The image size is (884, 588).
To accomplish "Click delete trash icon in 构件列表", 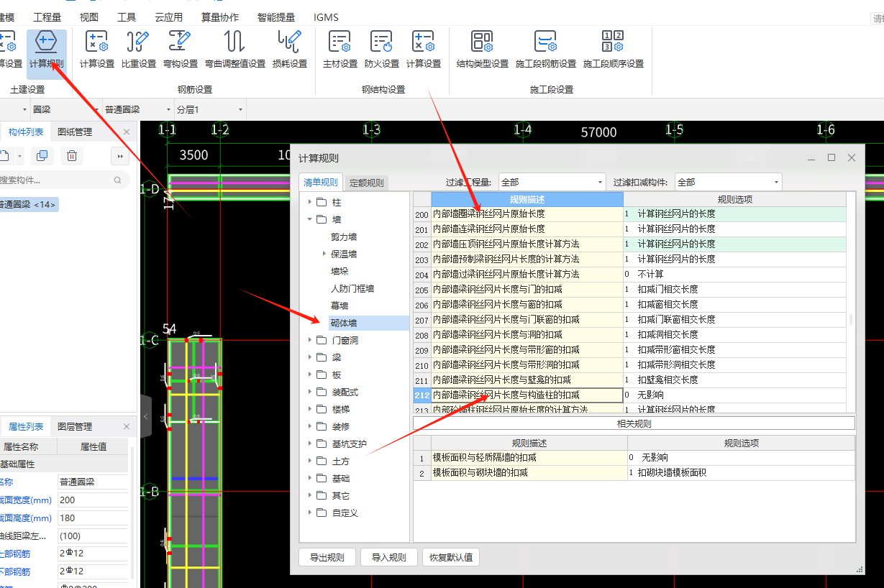I will point(72,155).
